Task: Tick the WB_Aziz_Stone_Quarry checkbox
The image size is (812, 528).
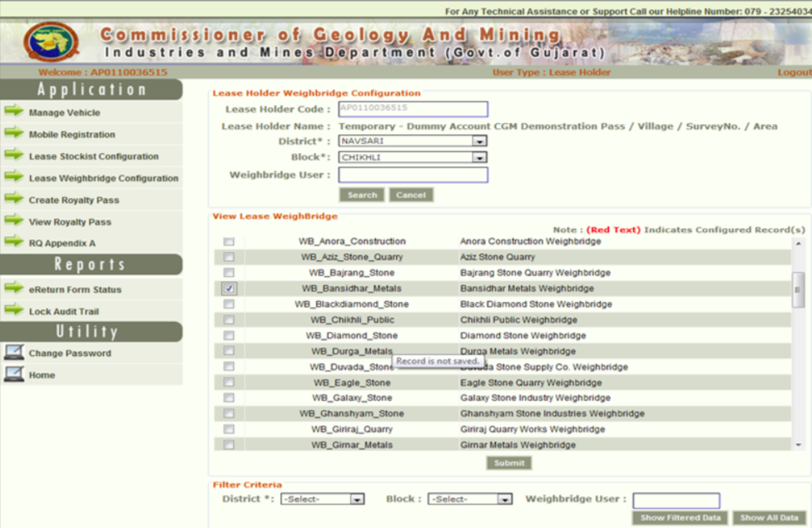Action: [228, 257]
